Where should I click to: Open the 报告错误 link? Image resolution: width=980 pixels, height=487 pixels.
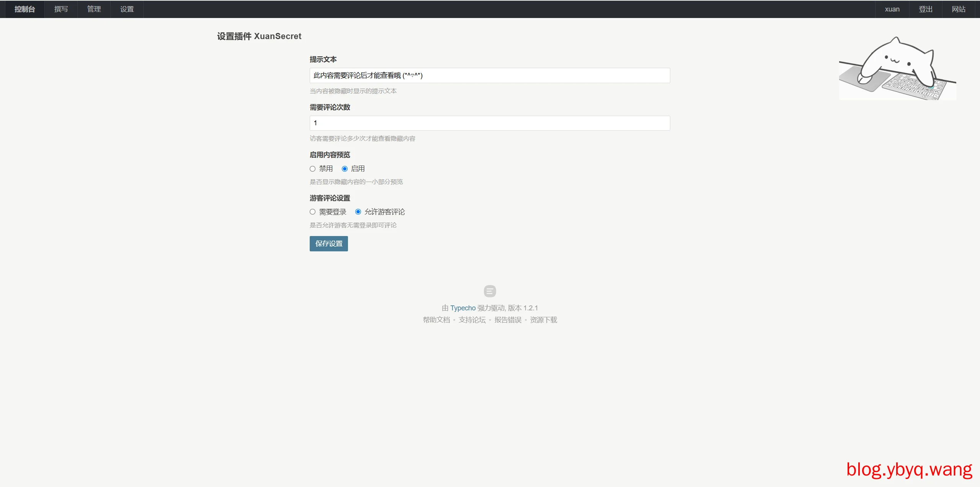[508, 320]
